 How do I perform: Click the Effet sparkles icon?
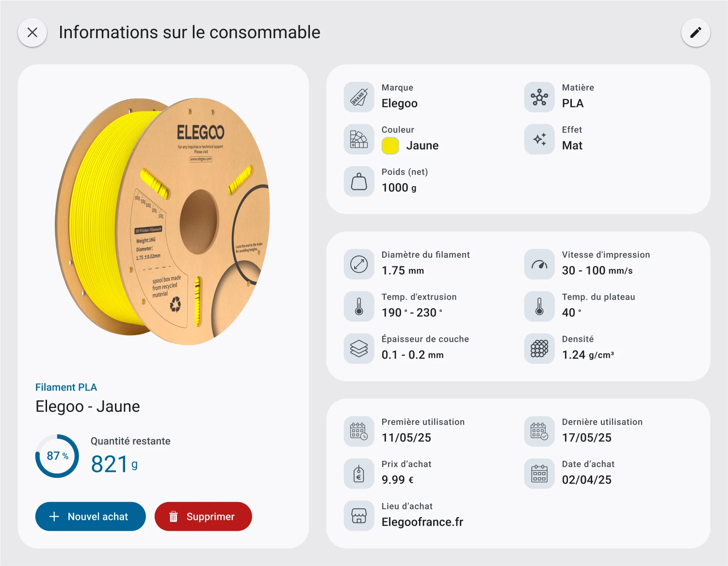(x=539, y=139)
